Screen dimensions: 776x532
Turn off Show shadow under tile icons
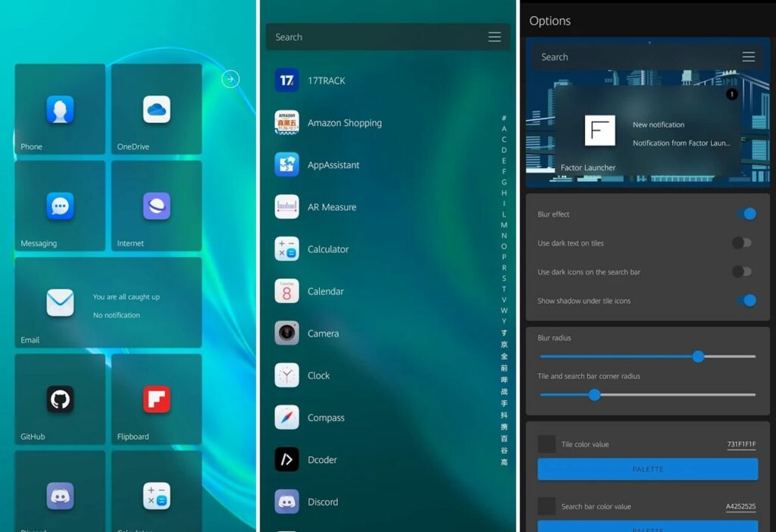pos(746,301)
